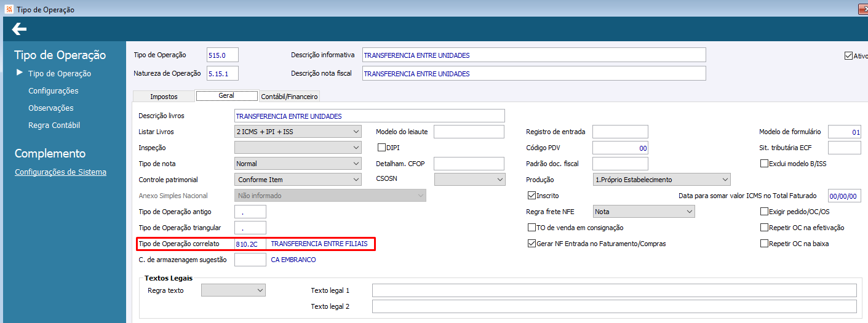Click the CA EMBRANCO text
Screen dimensions: 868x323
click(x=293, y=260)
